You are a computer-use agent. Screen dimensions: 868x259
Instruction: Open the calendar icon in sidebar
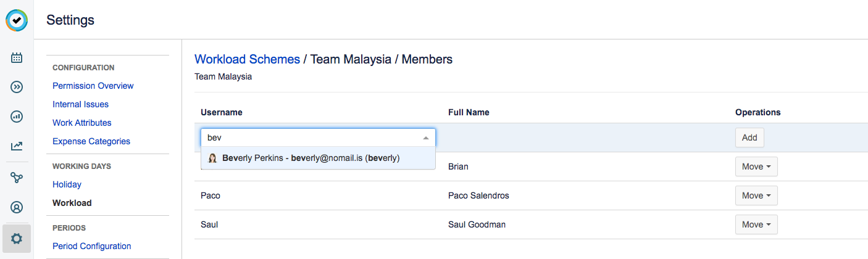(17, 58)
